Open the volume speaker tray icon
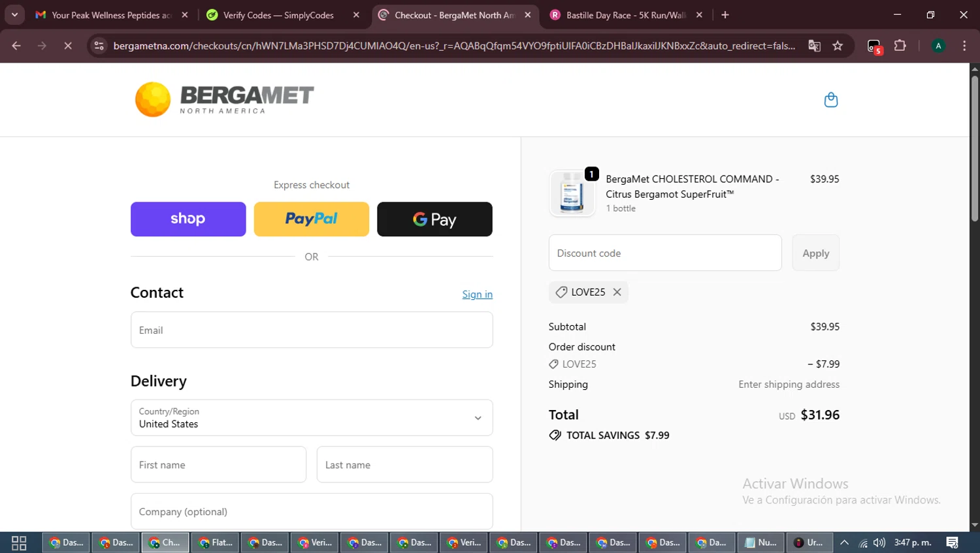Image resolution: width=980 pixels, height=553 pixels. click(879, 543)
